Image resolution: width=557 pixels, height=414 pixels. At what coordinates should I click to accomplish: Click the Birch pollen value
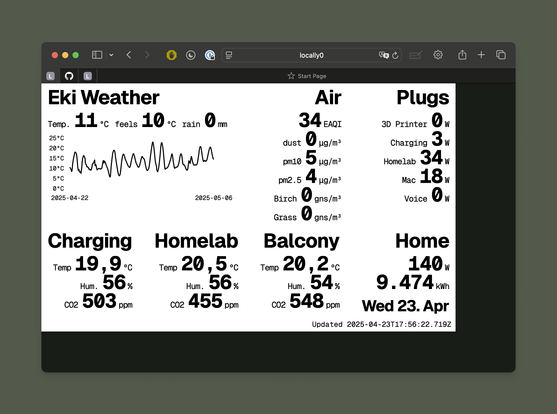307,195
